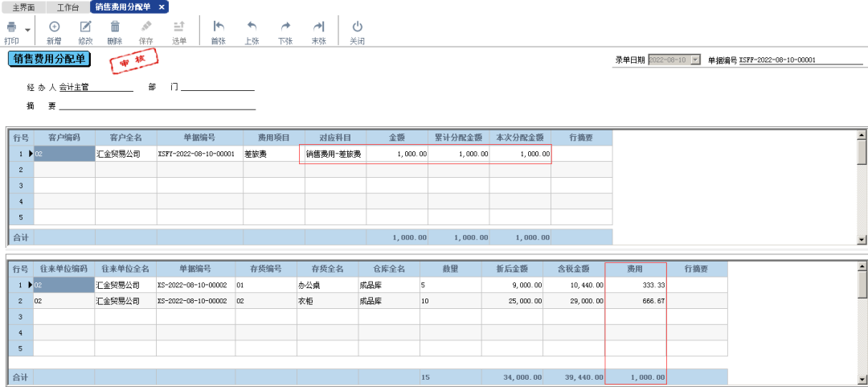Click the 删除 (Delete) trash icon
Screen dimensions: 868x387
(115, 27)
